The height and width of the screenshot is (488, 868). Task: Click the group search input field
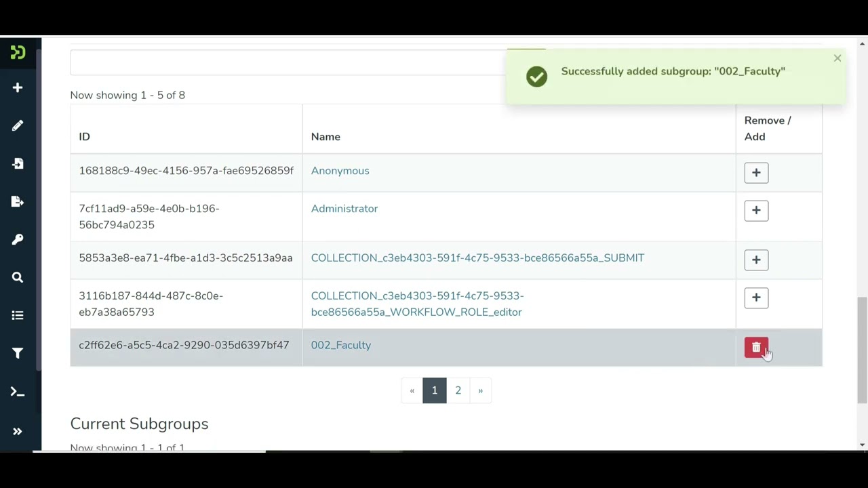pyautogui.click(x=288, y=61)
